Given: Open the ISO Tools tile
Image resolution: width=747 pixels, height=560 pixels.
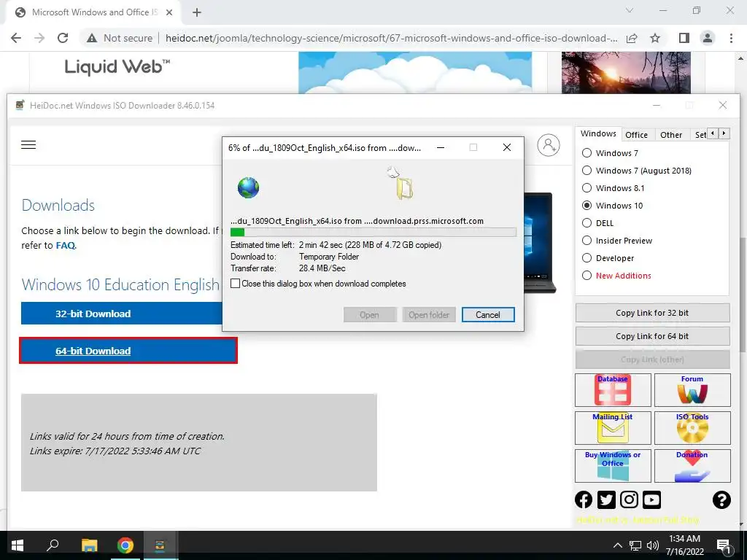Looking at the screenshot, I should click(x=692, y=427).
